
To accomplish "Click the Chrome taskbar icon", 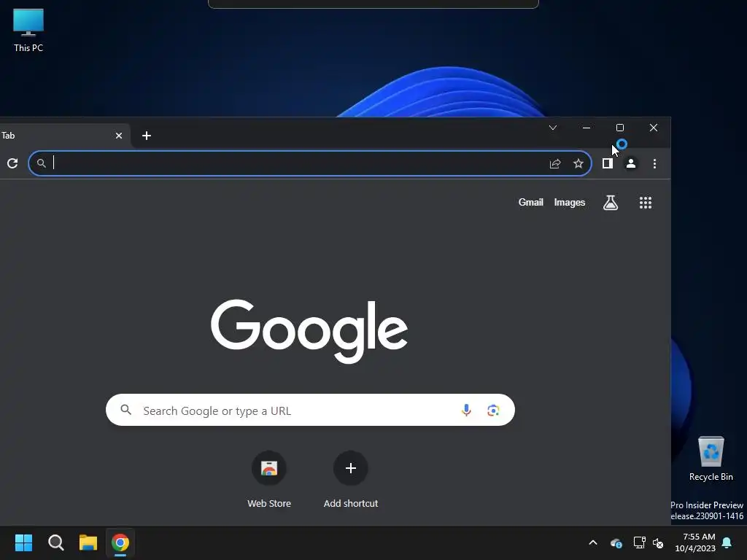I will coord(120,542).
